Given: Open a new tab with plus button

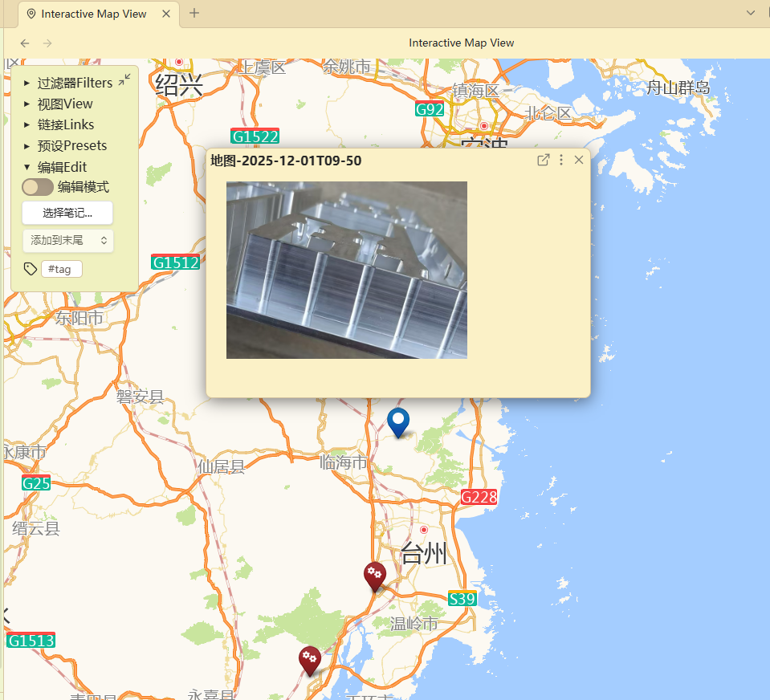Looking at the screenshot, I should tap(194, 13).
